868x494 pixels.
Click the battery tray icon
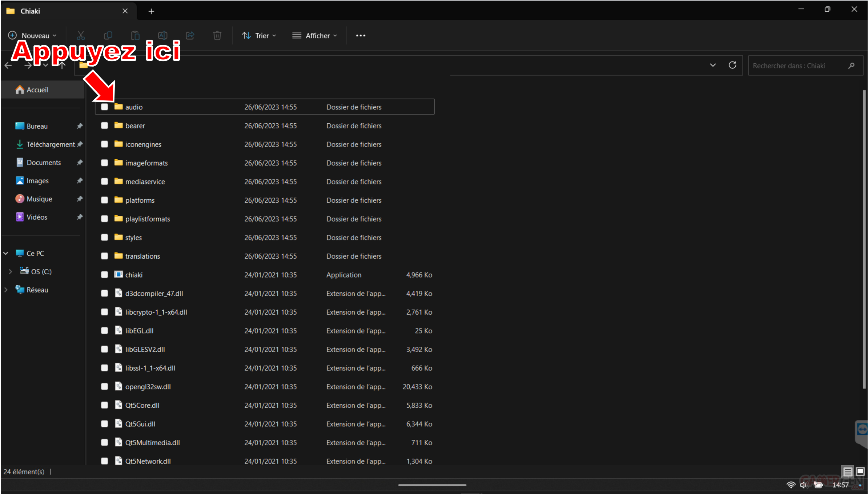pyautogui.click(x=818, y=485)
